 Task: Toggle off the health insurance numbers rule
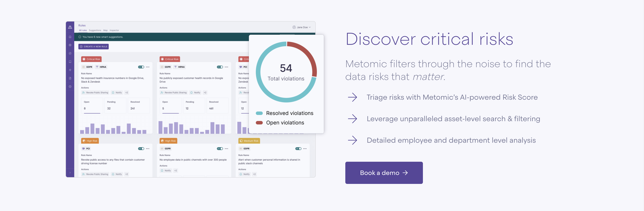141,67
